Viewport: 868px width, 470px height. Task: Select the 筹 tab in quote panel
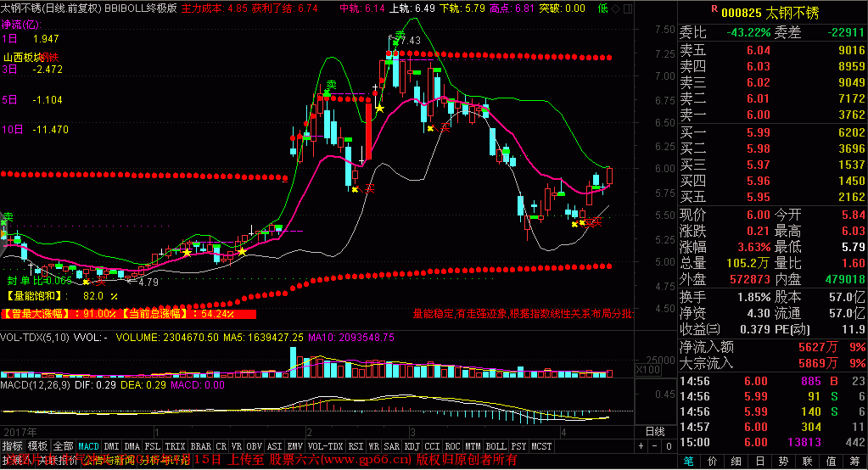coord(855,462)
